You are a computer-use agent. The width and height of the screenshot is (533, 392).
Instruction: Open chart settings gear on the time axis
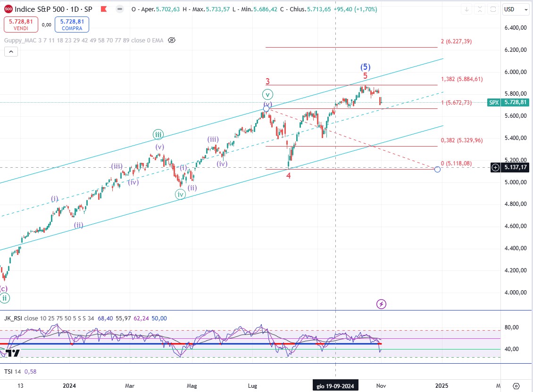[x=516, y=386]
